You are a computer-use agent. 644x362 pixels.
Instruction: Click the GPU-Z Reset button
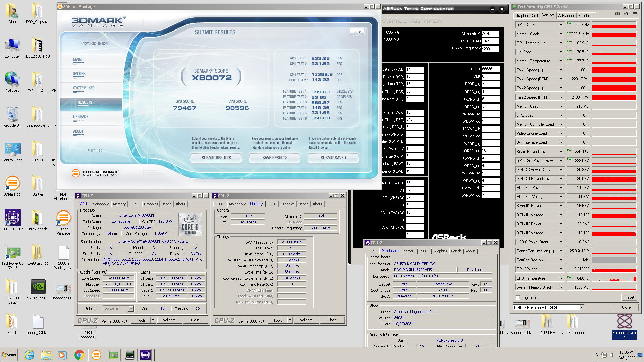coord(629,297)
